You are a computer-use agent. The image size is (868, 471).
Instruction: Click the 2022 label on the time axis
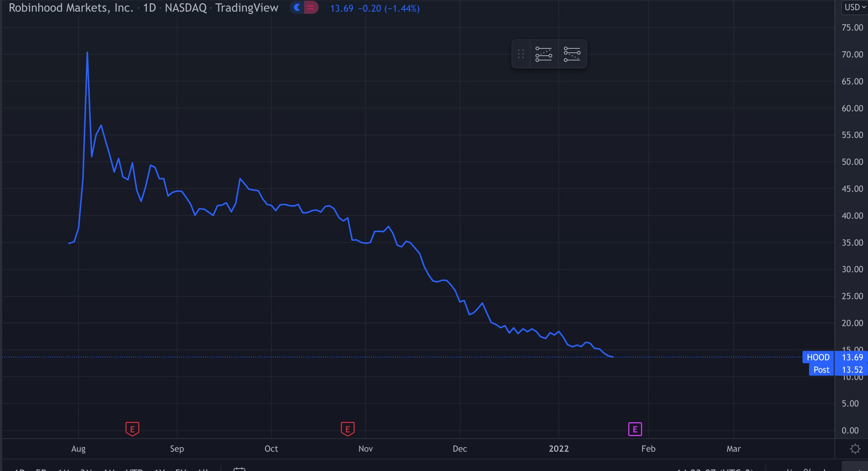559,449
